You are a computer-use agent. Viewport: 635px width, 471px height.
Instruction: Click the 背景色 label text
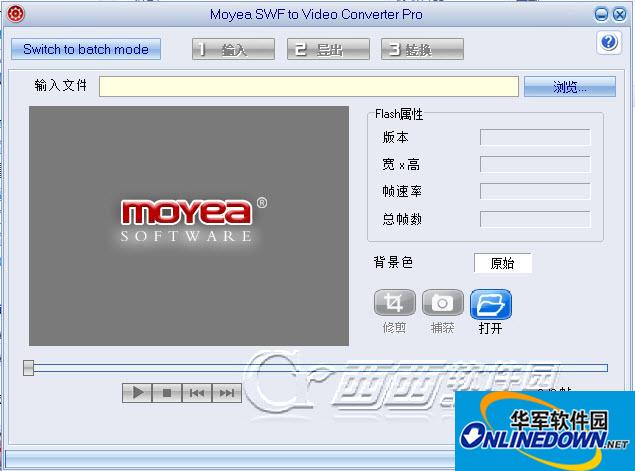tap(393, 262)
